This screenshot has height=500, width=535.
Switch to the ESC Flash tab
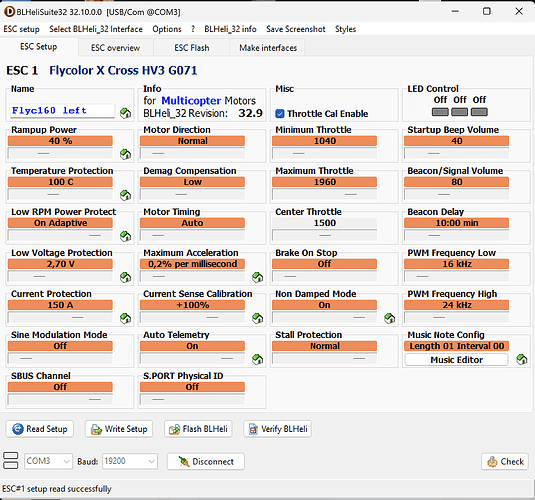[192, 48]
